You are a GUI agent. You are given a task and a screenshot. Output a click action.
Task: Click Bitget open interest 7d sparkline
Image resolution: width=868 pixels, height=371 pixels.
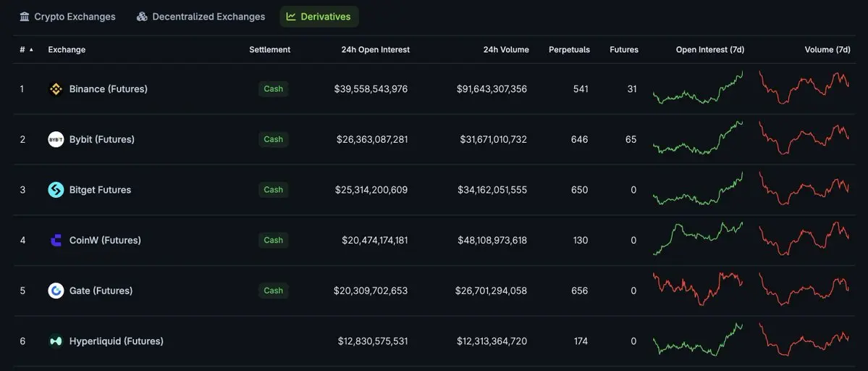[x=698, y=188]
